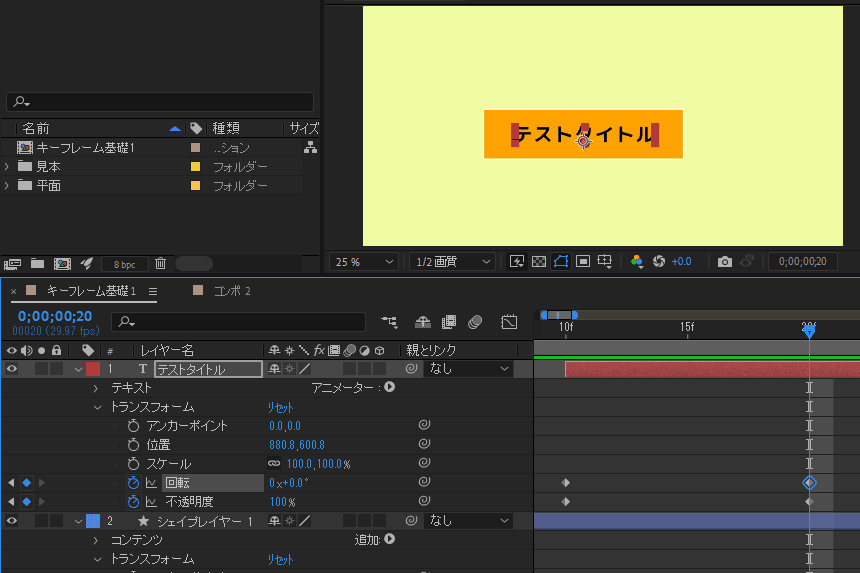Enable the スケール stopwatch
This screenshot has width=860, height=573.
click(x=133, y=464)
